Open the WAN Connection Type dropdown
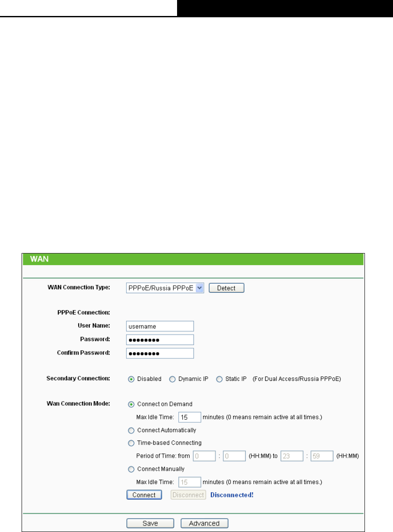Viewport: 393px width, 532px height. tap(165, 288)
